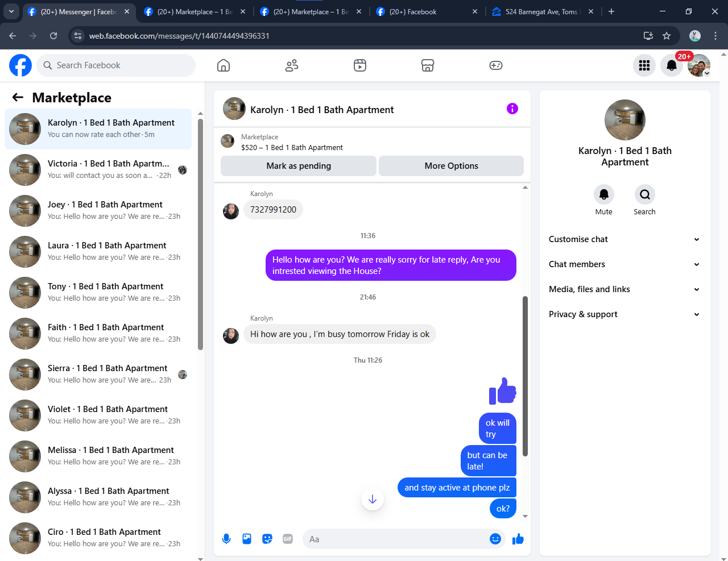Click Mark as pending button
The height and width of the screenshot is (561, 728).
point(299,166)
